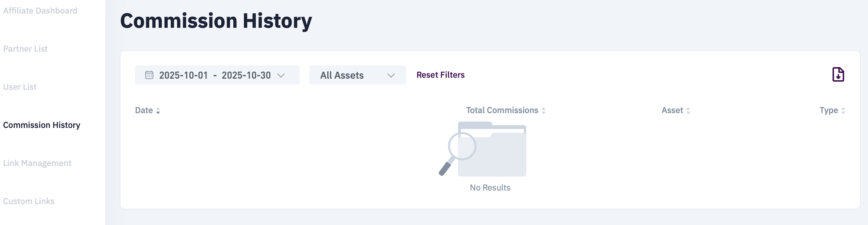This screenshot has height=225, width=868.
Task: Open User List in sidebar
Action: [x=20, y=87]
